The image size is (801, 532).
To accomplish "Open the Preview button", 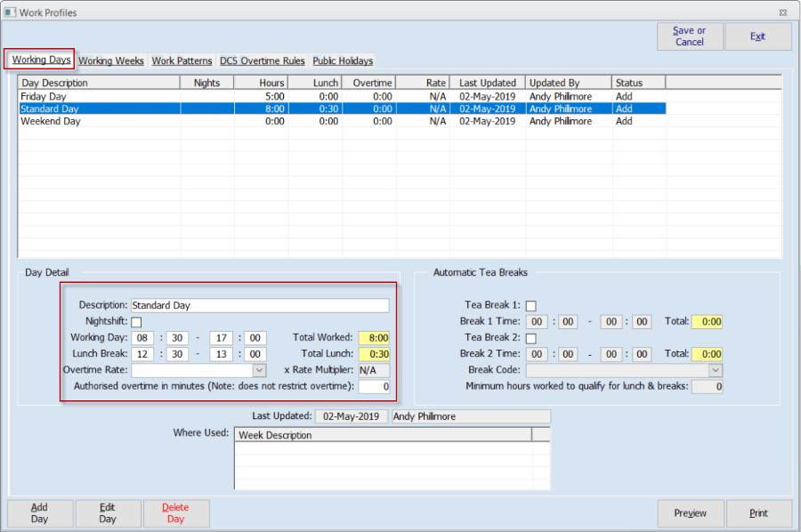I will 690,513.
